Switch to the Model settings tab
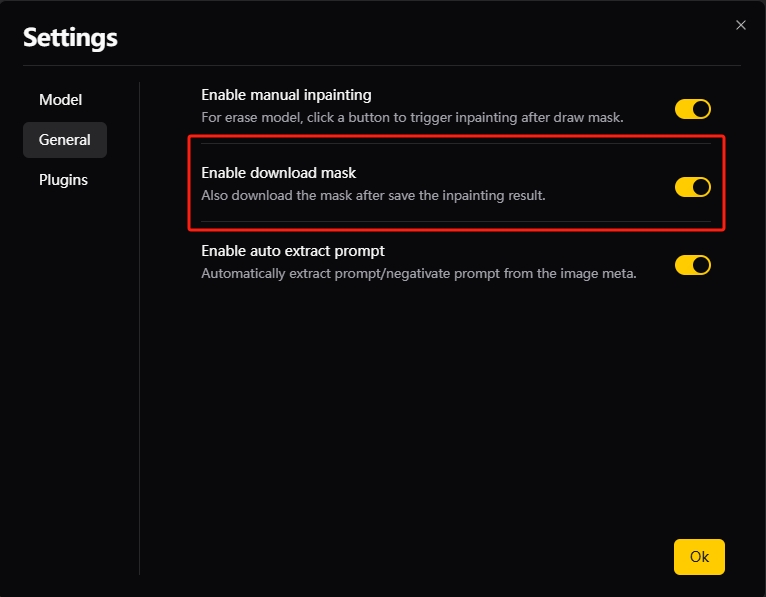This screenshot has width=766, height=597. (60, 100)
